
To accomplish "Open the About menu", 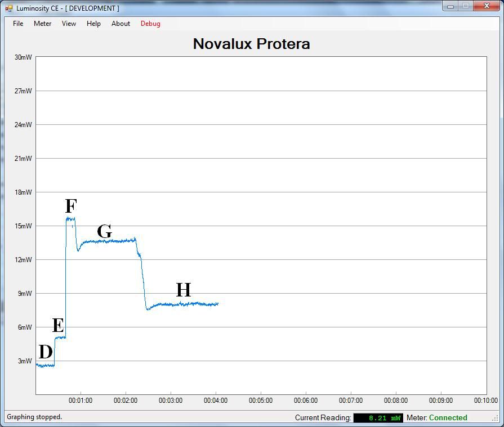I will (121, 24).
